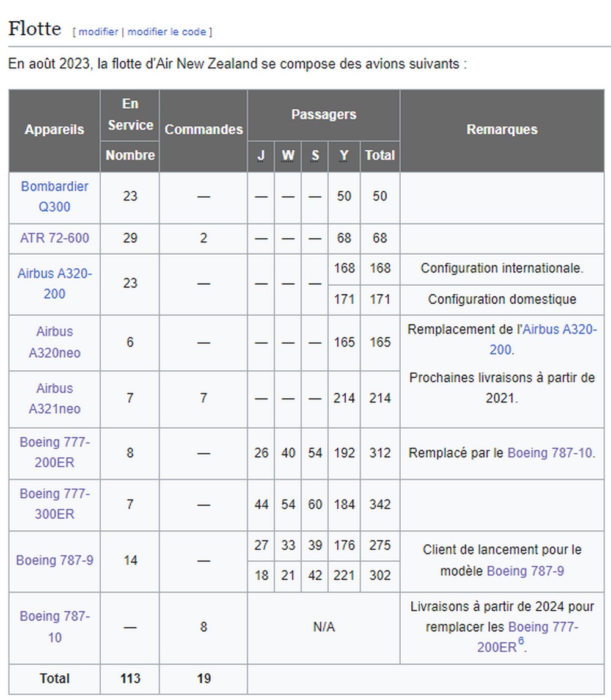Click the 'Flotte' section heading
The width and height of the screenshot is (611, 700).
[x=35, y=29]
